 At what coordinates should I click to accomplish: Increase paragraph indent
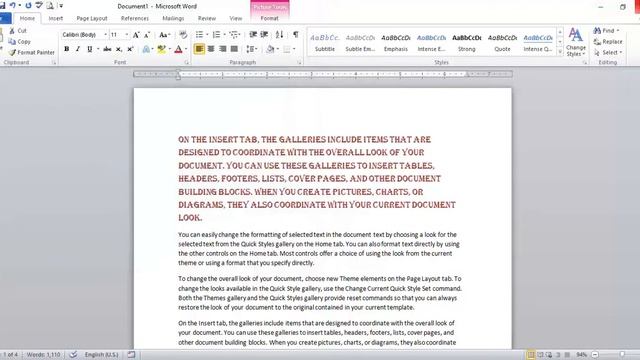coord(264,35)
